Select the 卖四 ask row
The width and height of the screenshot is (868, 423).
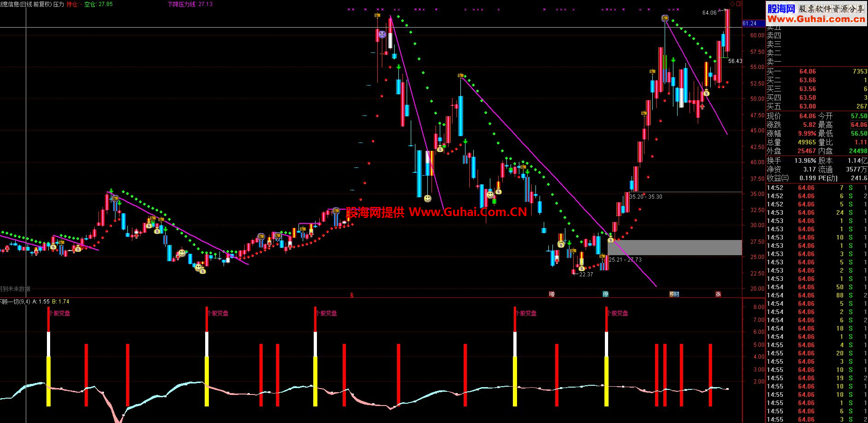[817, 36]
